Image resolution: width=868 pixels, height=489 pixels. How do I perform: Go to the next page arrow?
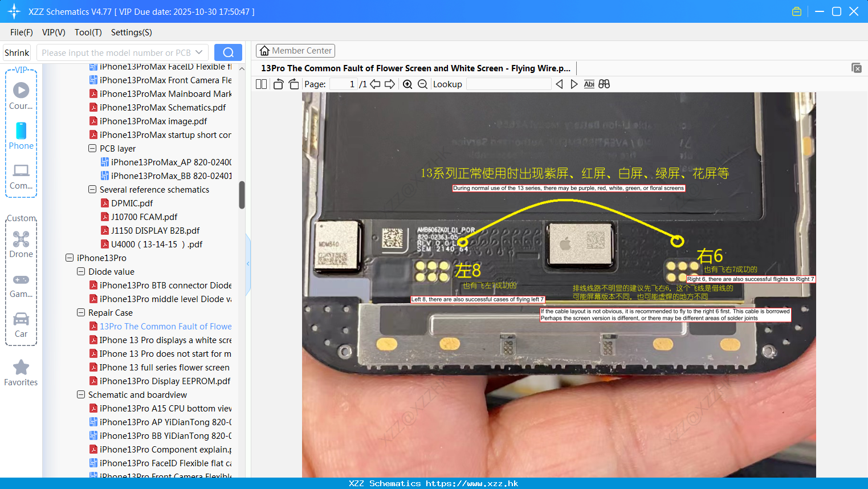[390, 84]
